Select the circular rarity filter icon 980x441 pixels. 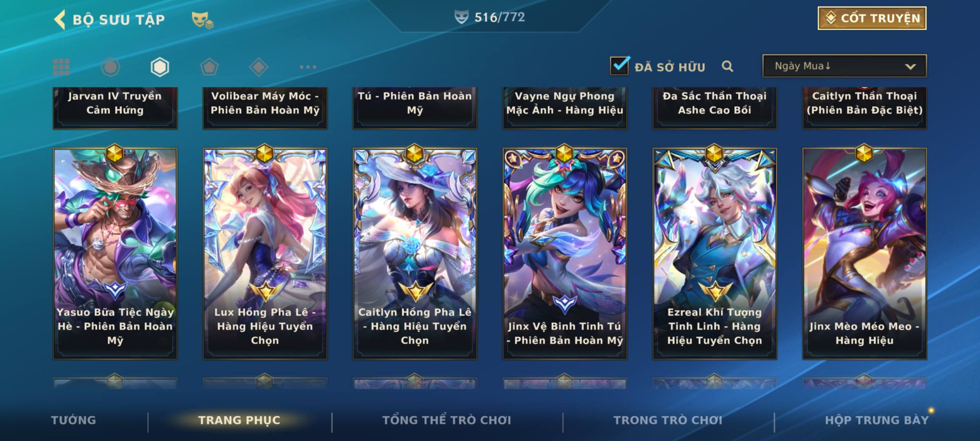110,67
